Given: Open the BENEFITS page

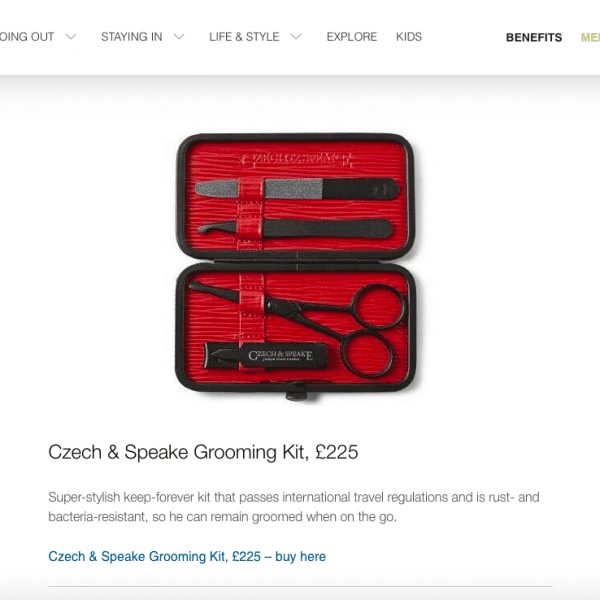Looking at the screenshot, I should [534, 38].
